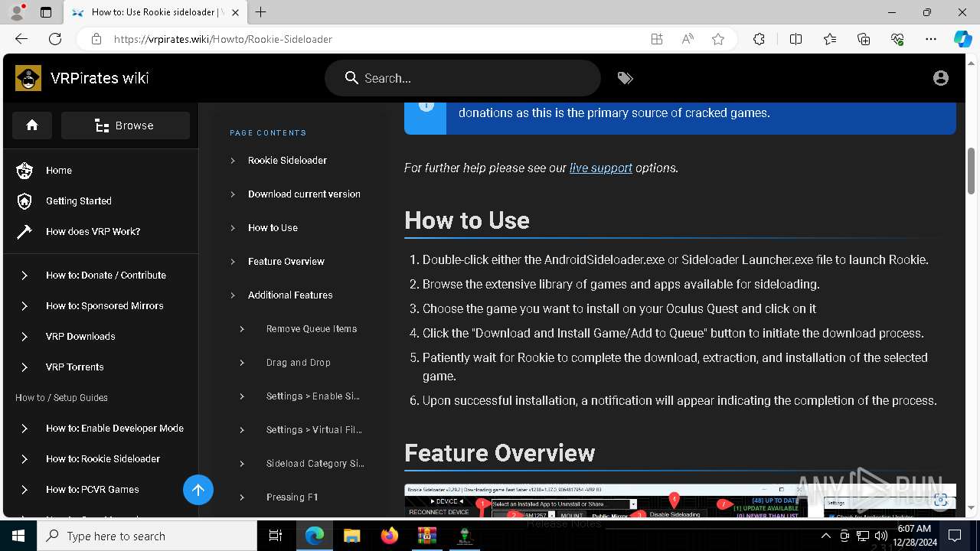Expand the Rookie Sideloader contents chevron

coord(233,160)
